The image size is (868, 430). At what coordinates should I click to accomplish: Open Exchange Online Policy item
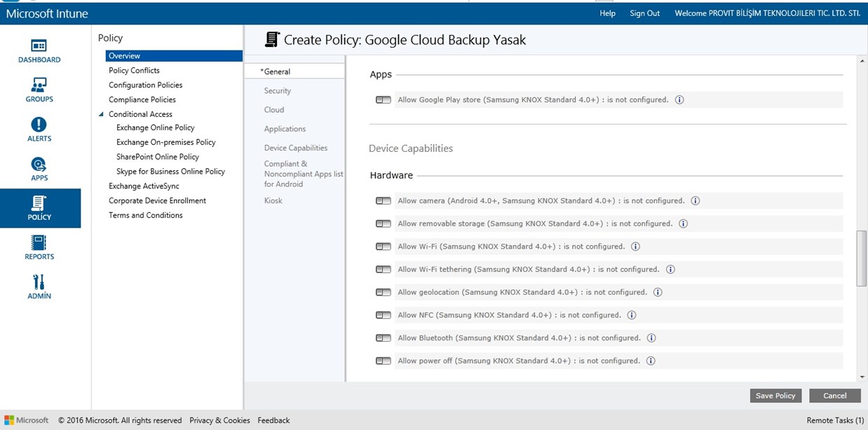coord(156,127)
